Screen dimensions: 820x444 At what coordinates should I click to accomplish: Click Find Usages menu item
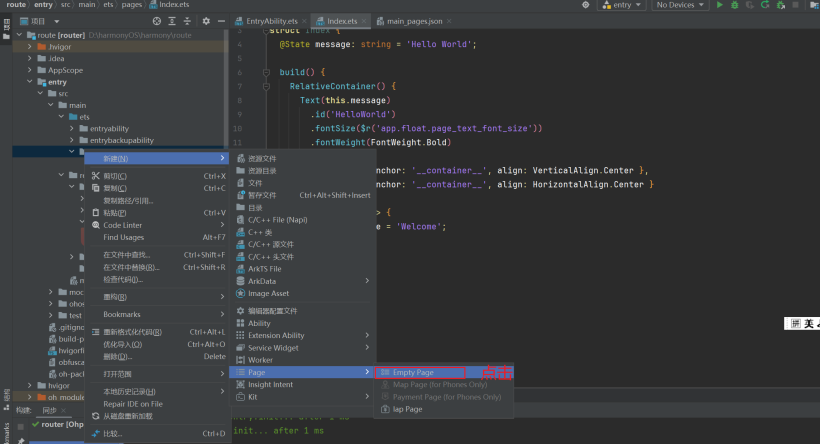pos(157,237)
